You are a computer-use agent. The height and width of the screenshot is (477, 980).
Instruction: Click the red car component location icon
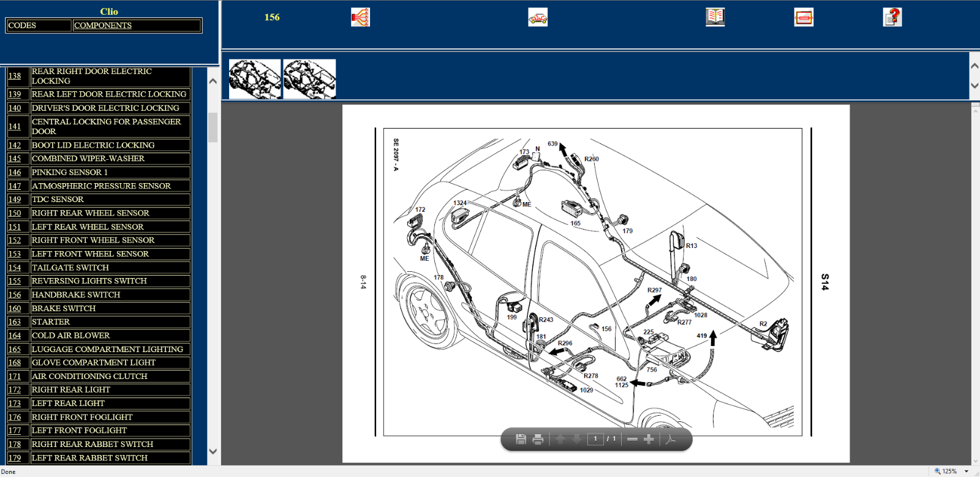point(538,17)
